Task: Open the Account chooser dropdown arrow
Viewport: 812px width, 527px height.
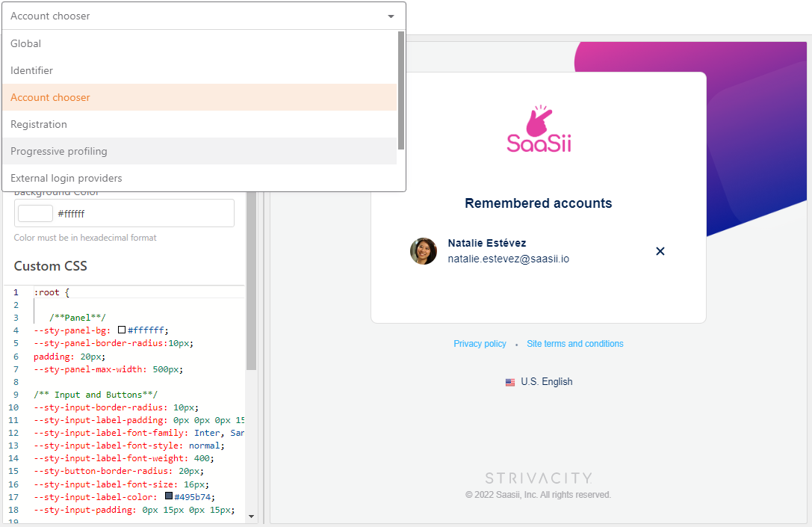Action: (391, 16)
